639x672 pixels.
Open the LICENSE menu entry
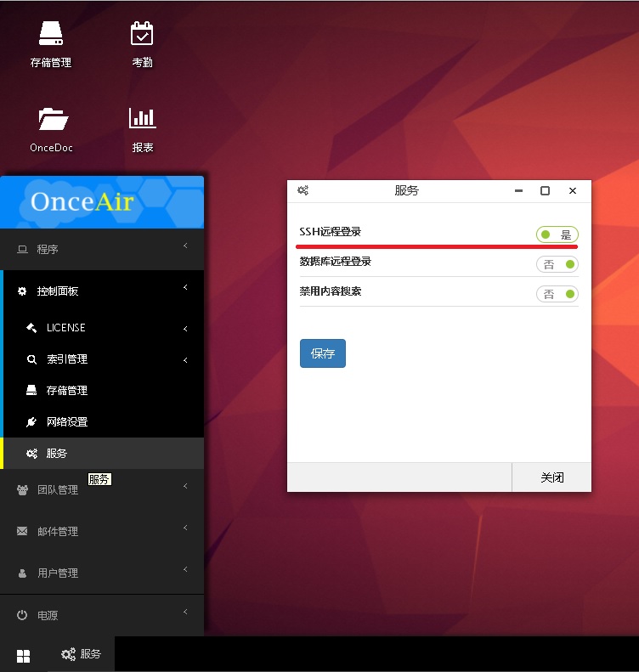click(104, 328)
